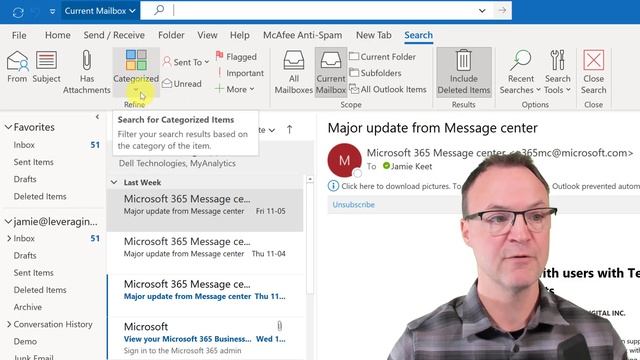This screenshot has height=360, width=640.
Task: Open Deleted Items under Favorites
Action: click(x=40, y=196)
